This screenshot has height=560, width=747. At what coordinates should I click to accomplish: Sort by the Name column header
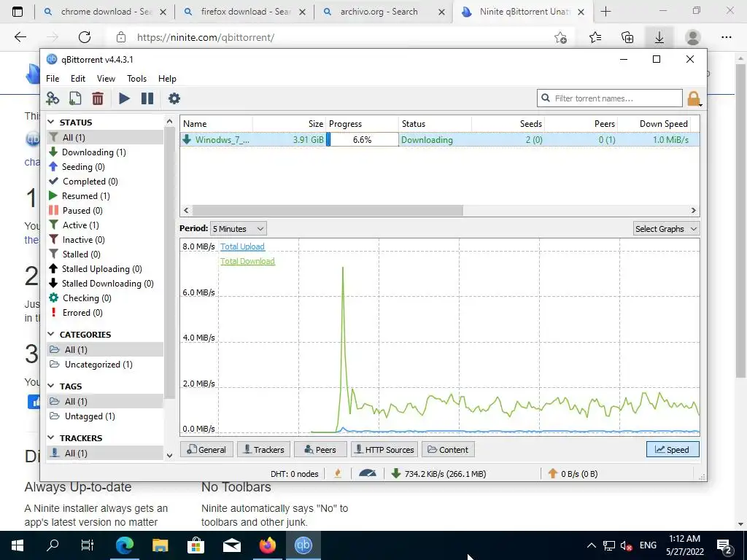tap(216, 124)
